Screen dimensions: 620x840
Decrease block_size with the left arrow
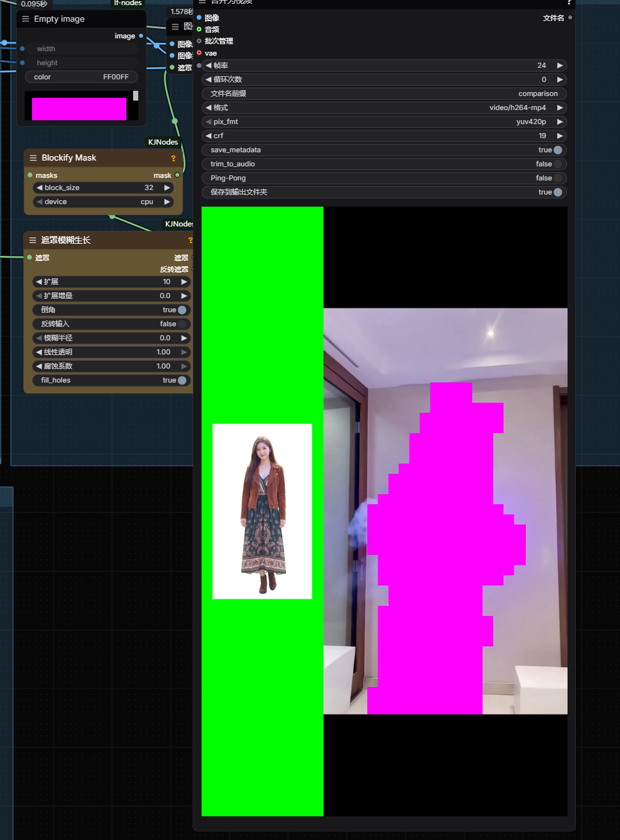tap(40, 187)
